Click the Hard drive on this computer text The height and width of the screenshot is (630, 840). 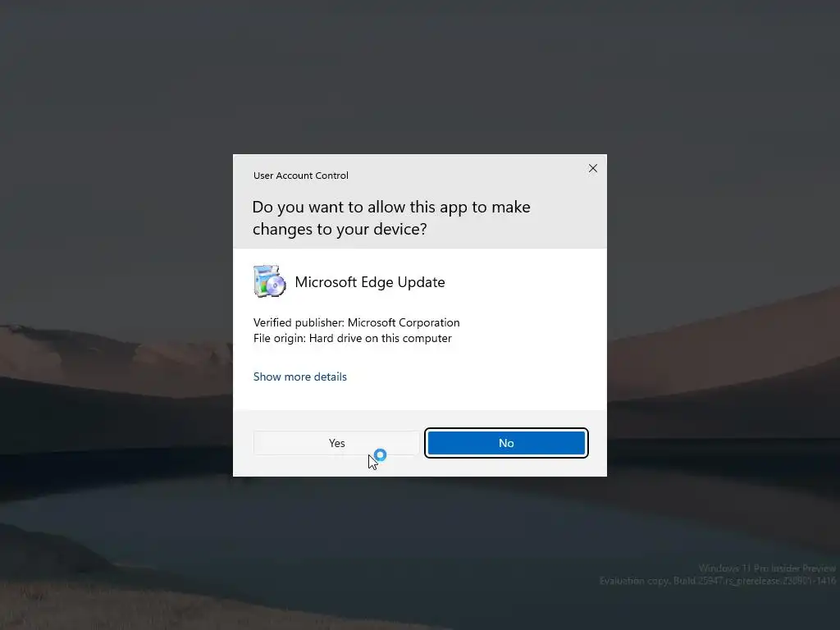coord(381,338)
